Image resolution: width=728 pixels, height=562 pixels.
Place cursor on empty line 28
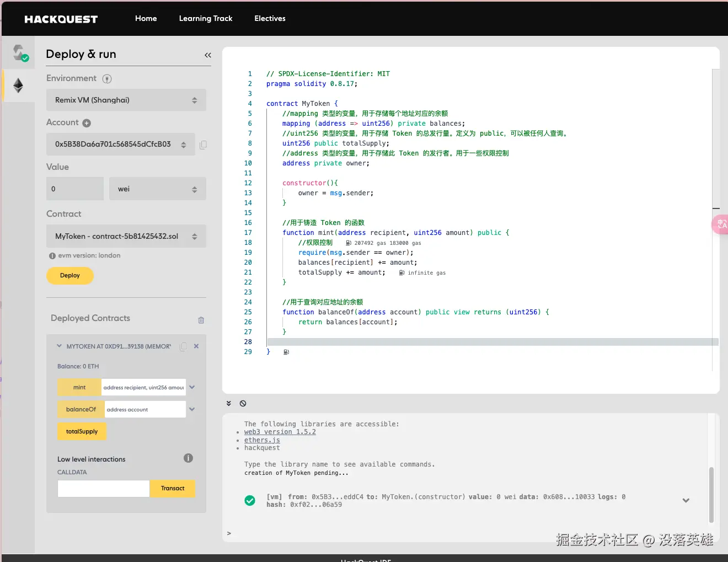(493, 342)
